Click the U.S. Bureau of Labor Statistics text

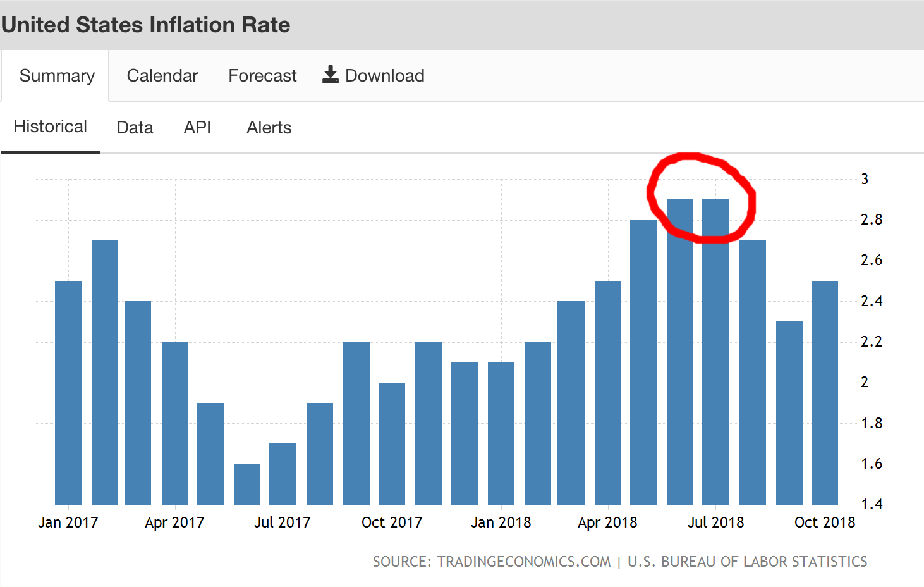[x=748, y=562]
